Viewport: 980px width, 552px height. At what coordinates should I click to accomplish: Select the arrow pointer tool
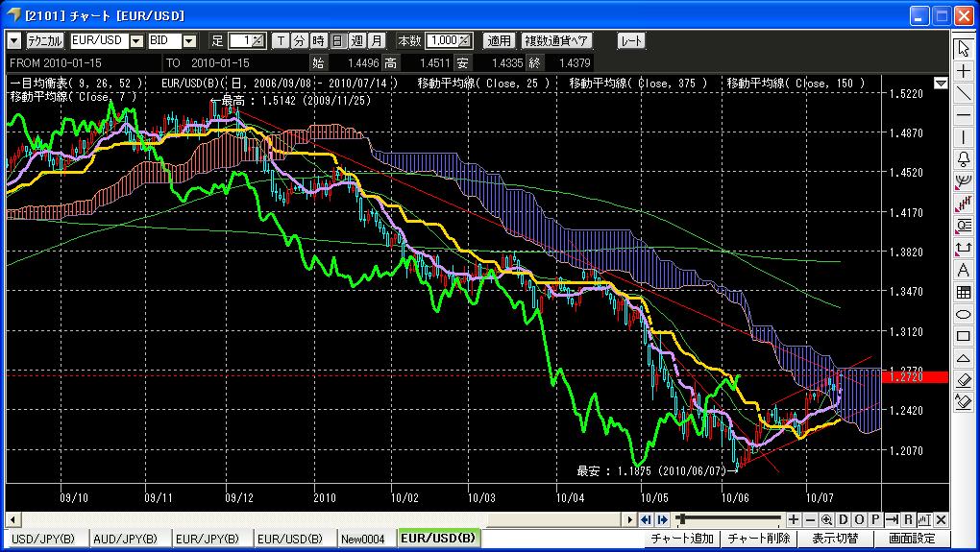[963, 49]
